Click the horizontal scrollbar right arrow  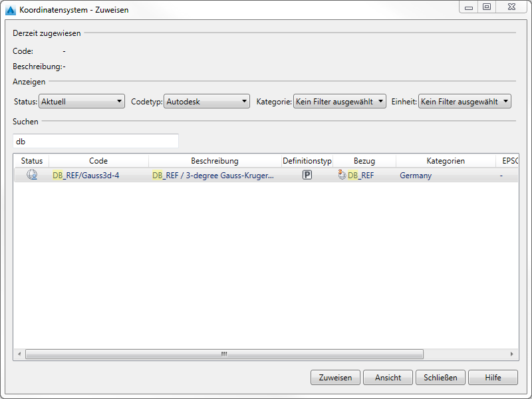pos(511,354)
